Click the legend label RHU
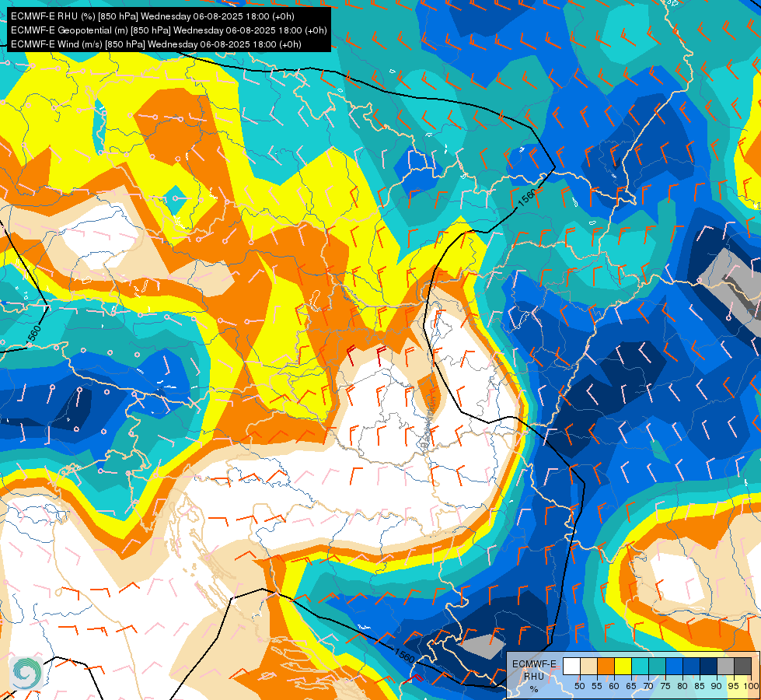761x700 pixels. pos(534,676)
